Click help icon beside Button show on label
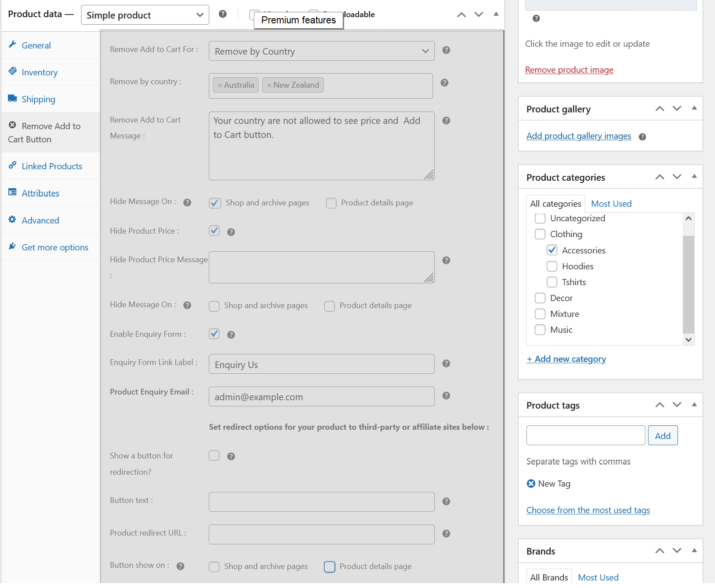The image size is (715, 588). point(180,566)
